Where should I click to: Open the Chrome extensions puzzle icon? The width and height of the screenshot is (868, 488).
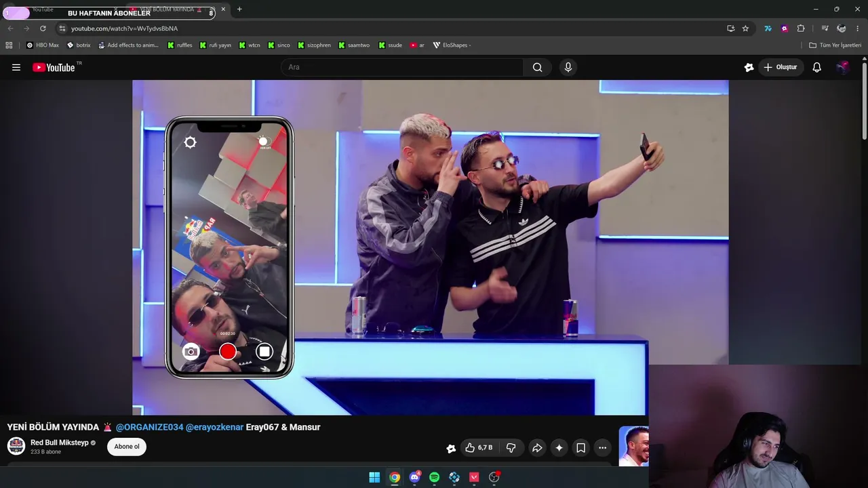tap(801, 28)
